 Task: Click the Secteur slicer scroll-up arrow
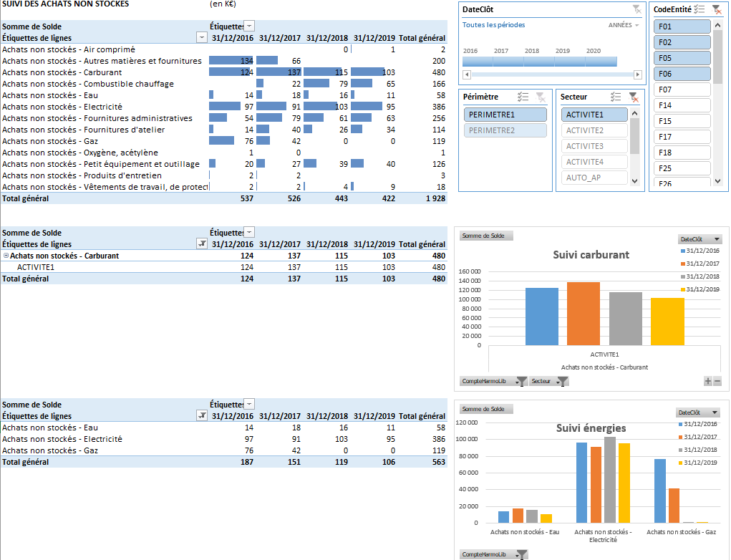point(634,113)
